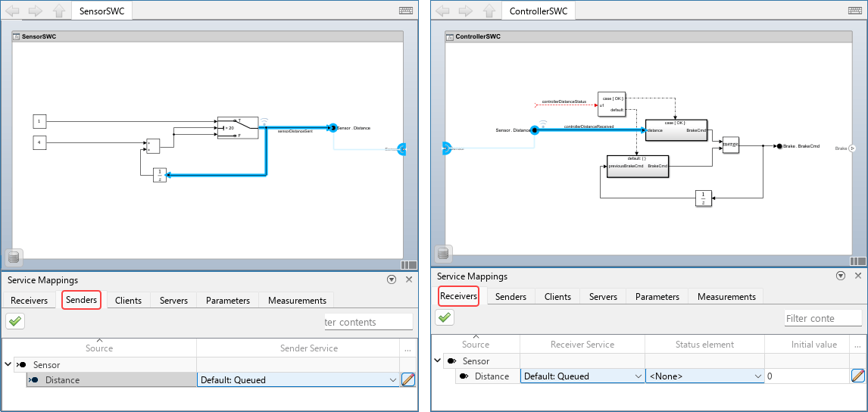Image resolution: width=868 pixels, height=412 pixels.
Task: Click Initial value field showing 0
Action: [807, 376]
